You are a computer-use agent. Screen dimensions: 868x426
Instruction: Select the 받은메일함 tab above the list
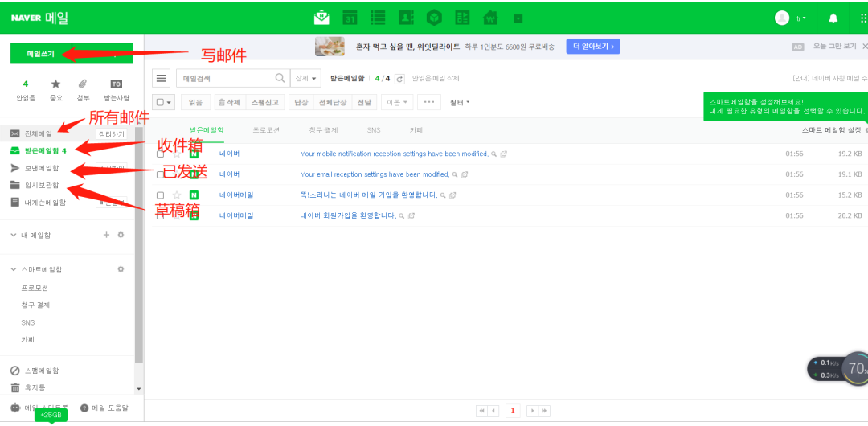[207, 130]
